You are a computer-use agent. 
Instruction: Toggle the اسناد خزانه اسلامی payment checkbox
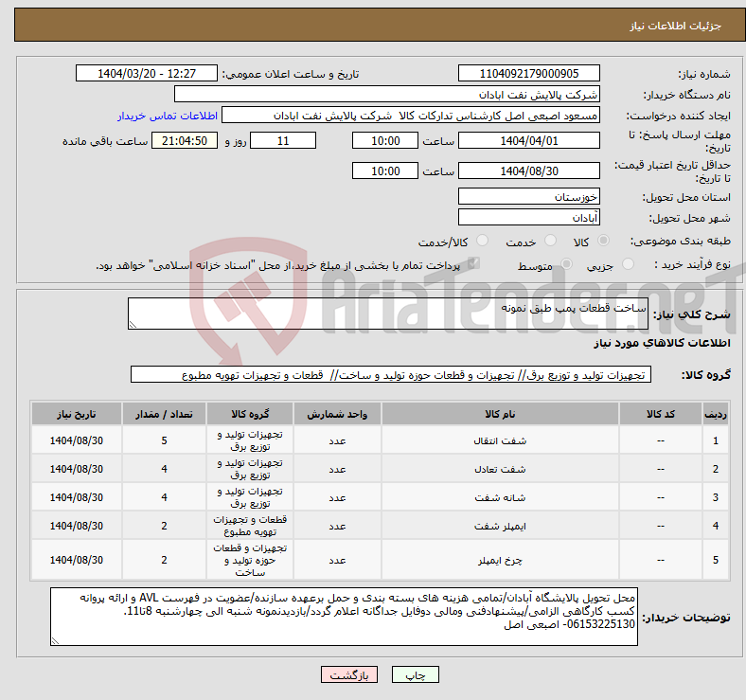pos(473,264)
